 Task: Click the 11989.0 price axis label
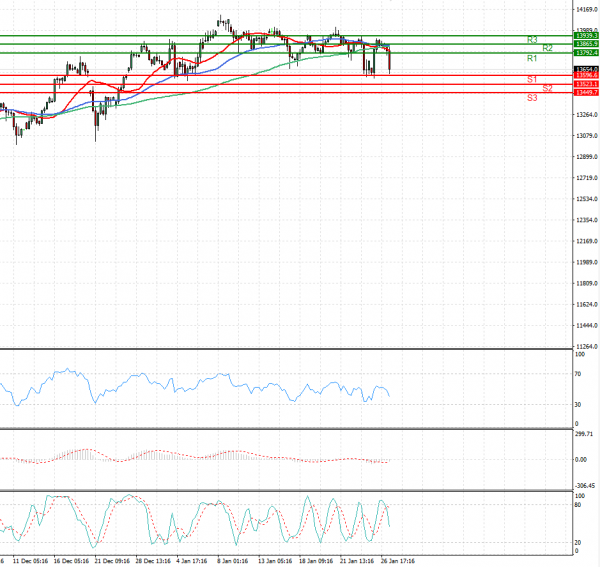587,262
